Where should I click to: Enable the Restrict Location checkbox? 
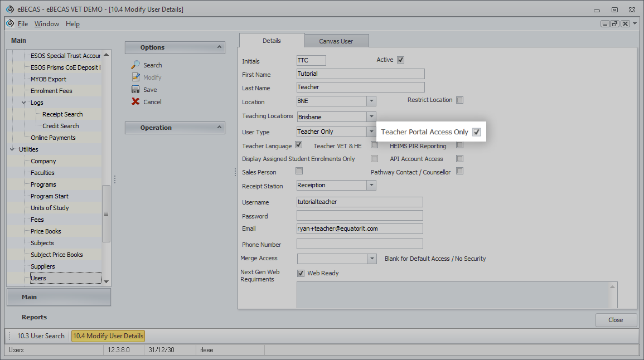click(460, 100)
